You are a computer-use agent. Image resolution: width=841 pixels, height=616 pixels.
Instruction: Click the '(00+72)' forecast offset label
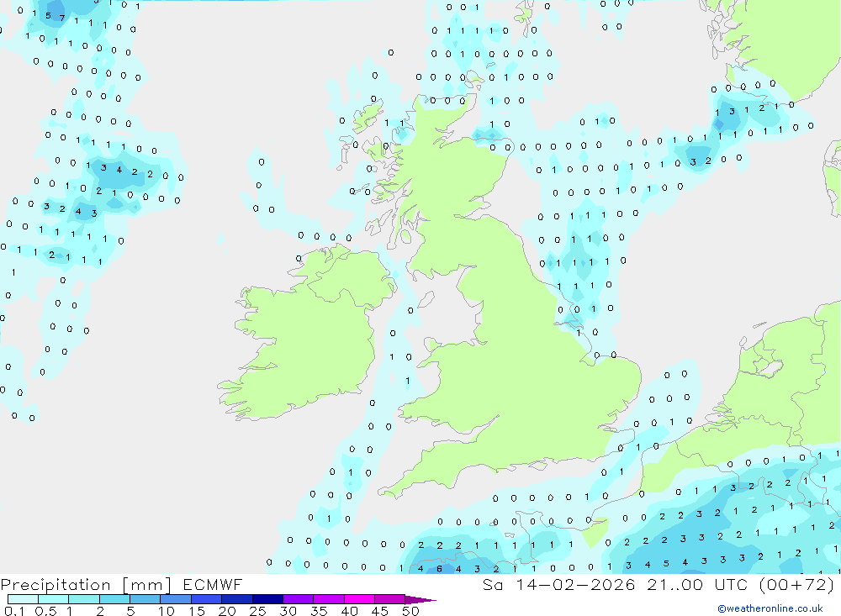click(x=797, y=584)
